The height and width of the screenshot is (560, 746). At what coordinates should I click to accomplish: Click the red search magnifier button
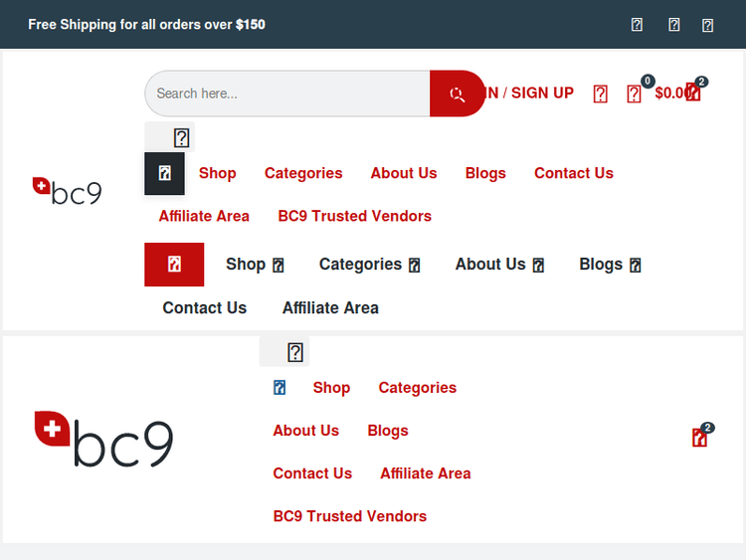click(x=457, y=93)
